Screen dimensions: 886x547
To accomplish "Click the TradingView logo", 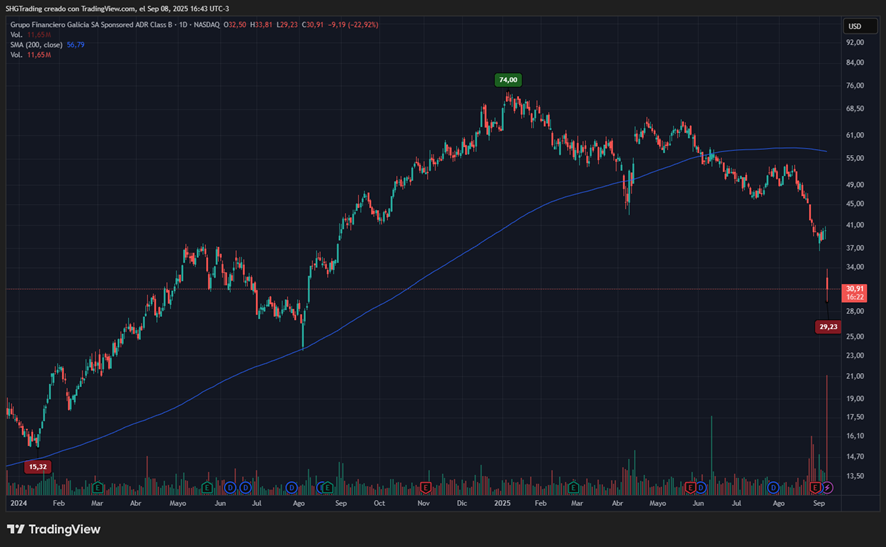I will [54, 529].
